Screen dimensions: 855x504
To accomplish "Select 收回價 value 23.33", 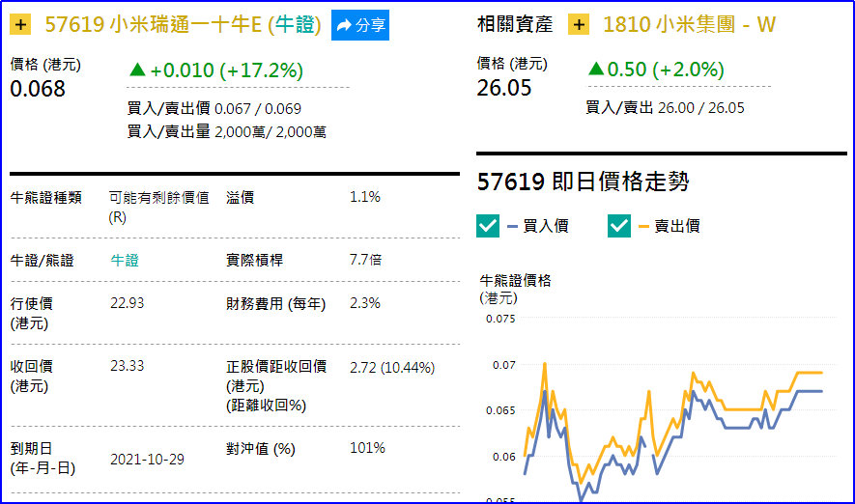I will (128, 366).
